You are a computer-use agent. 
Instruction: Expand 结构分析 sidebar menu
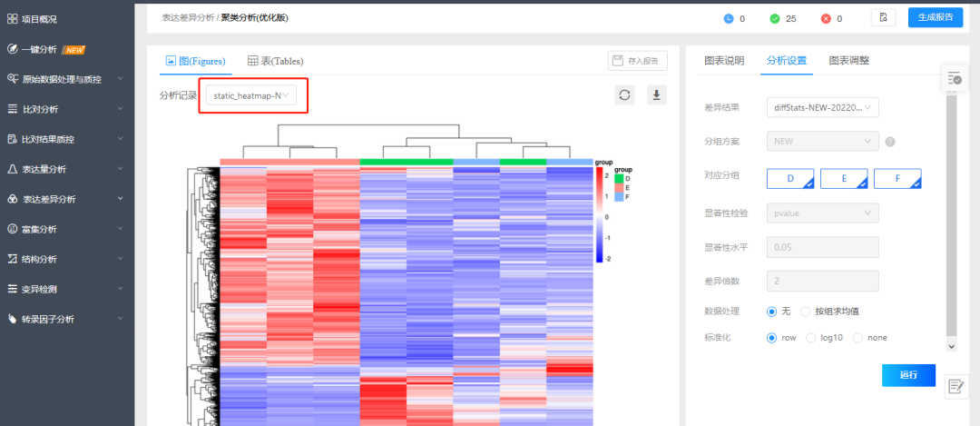[x=121, y=260]
